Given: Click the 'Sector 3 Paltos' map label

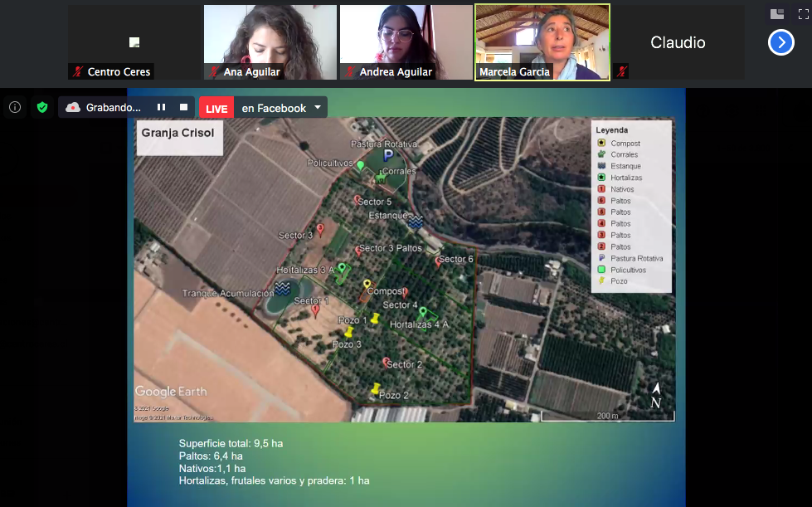Looking at the screenshot, I should pos(390,248).
